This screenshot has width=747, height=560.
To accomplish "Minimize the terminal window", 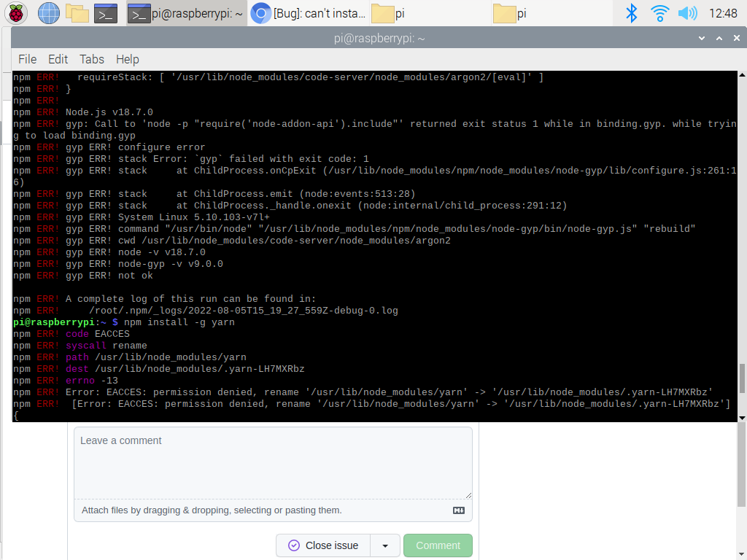I will [x=701, y=38].
